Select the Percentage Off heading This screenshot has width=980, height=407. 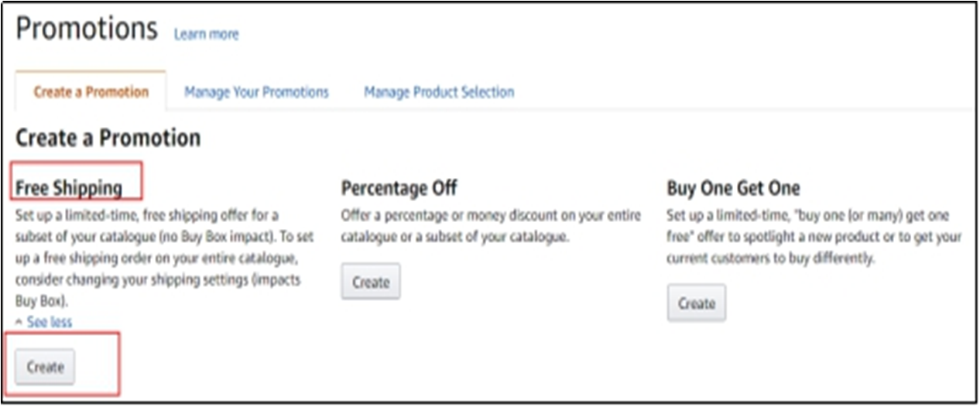pos(399,188)
